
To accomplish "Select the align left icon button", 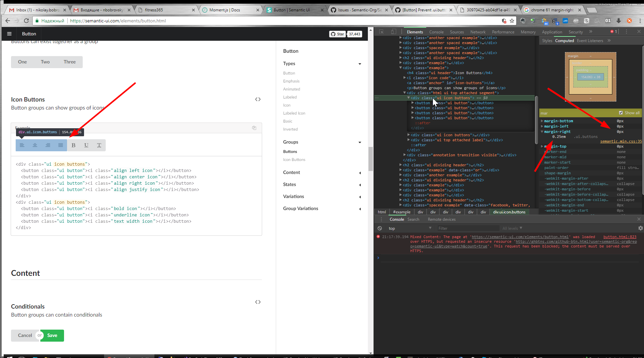I will point(22,145).
